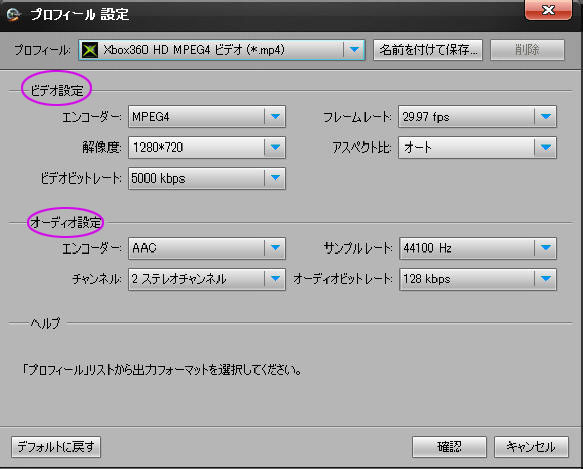Click the キャンセル button
Viewport: 583px width, 469px height.
coord(531,447)
